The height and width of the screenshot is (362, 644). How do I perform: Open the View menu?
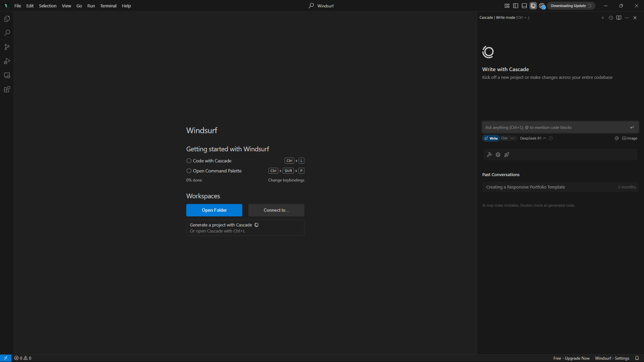click(66, 6)
